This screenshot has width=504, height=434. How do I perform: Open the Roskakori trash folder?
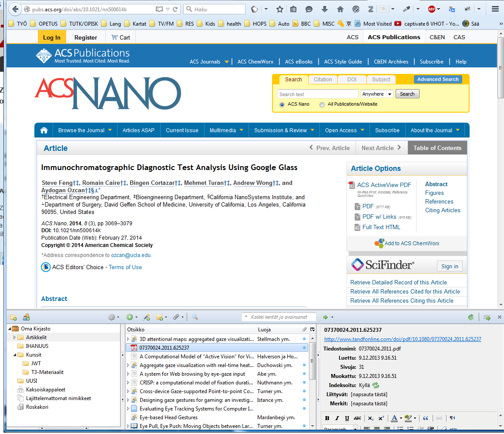[x=37, y=407]
